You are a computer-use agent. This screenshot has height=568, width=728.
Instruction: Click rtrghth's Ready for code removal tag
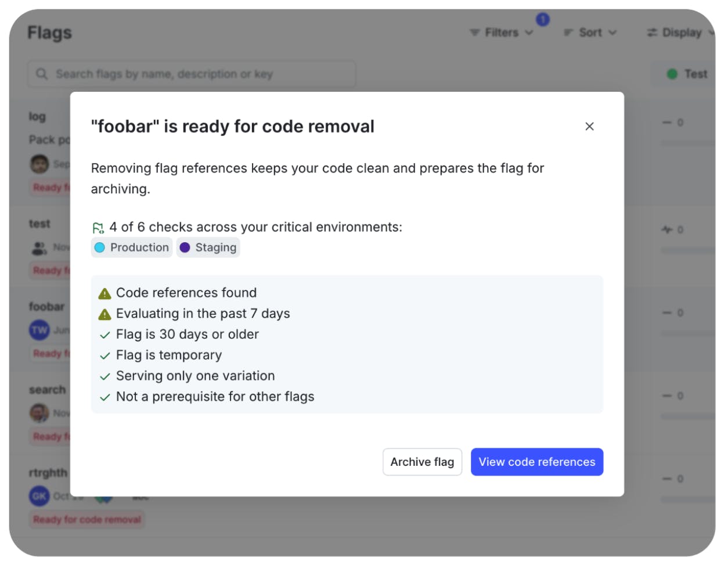pos(87,519)
